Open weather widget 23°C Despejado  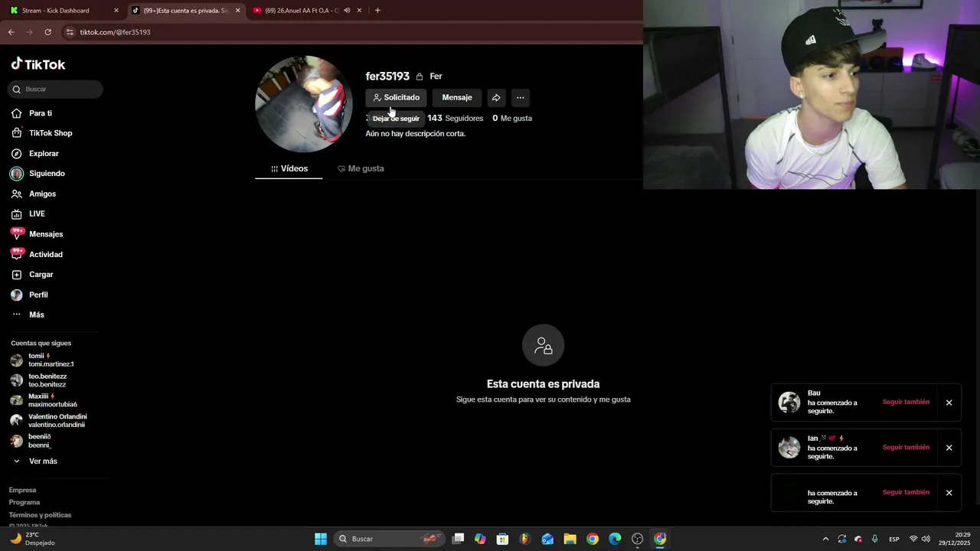point(31,539)
